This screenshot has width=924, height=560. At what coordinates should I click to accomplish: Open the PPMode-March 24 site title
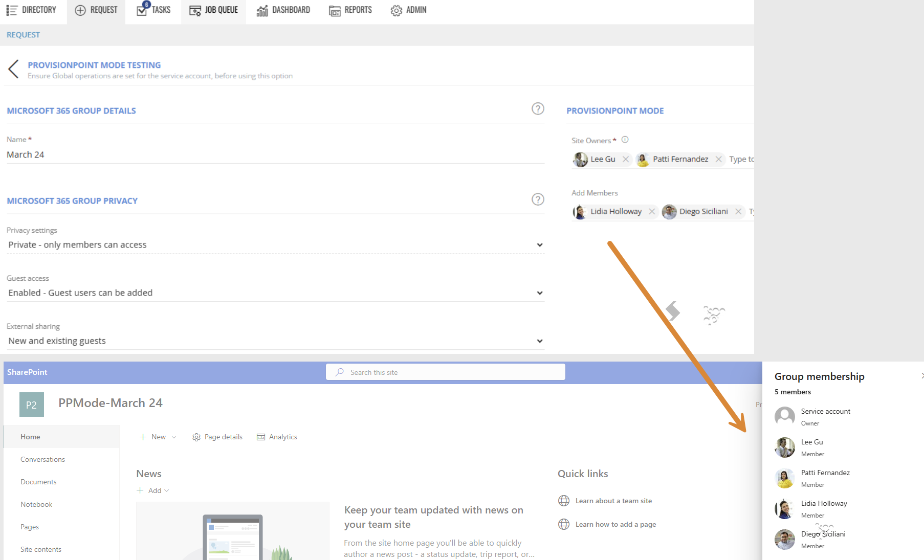coord(111,403)
